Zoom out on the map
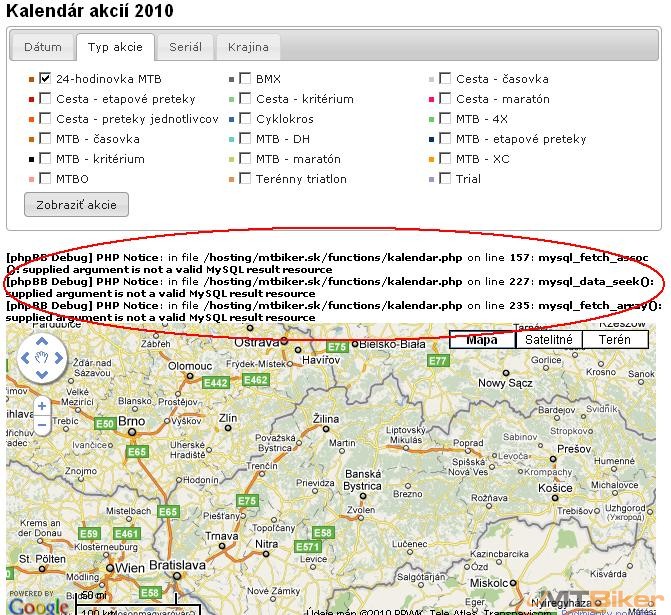Viewport: 671px width, 615px height. (42, 426)
